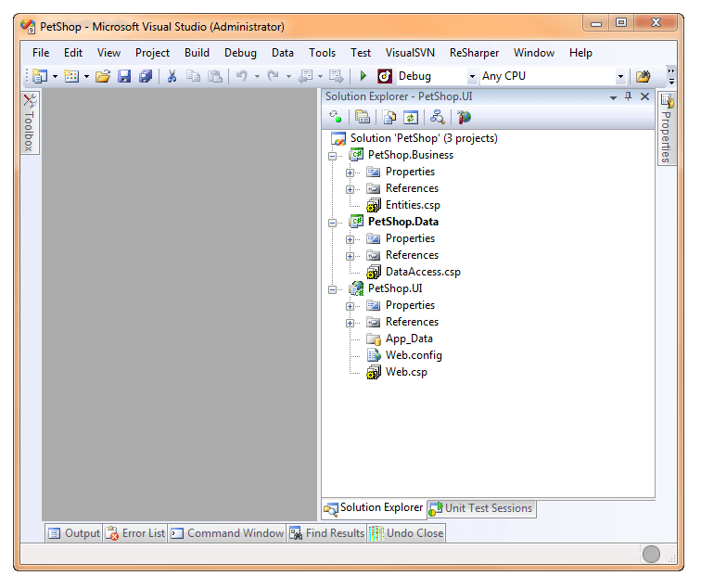Open the Build menu
The width and height of the screenshot is (701, 588).
(x=197, y=53)
